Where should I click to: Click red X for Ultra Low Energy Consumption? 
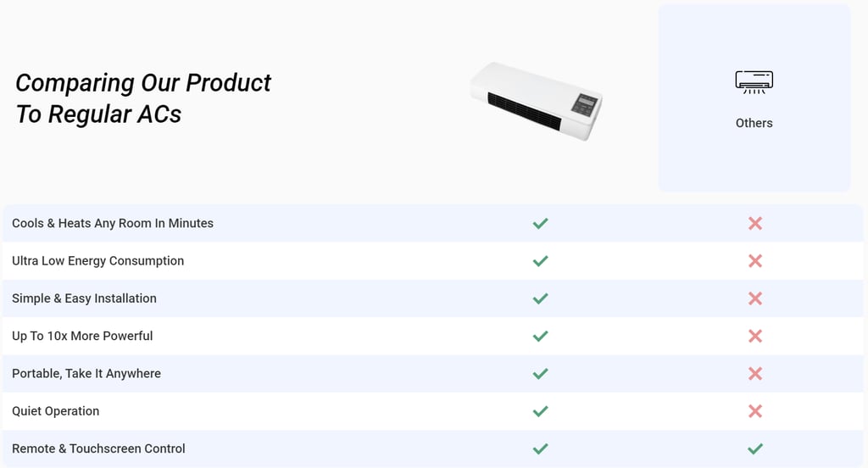pos(755,261)
